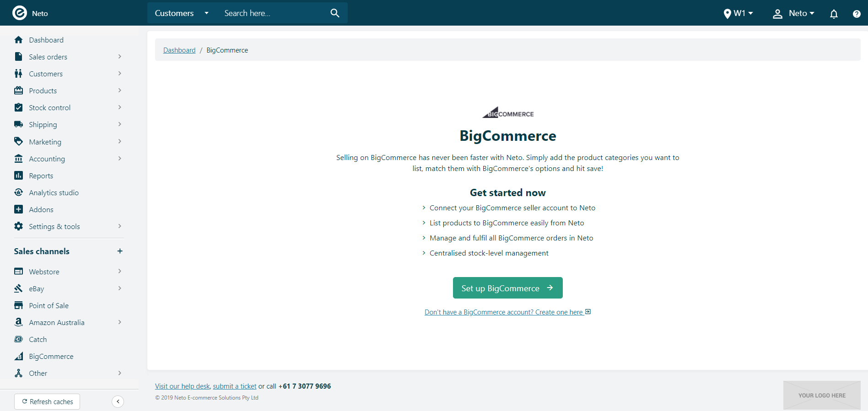The width and height of the screenshot is (868, 411).
Task: Click the eBay gavel icon
Action: coord(18,288)
